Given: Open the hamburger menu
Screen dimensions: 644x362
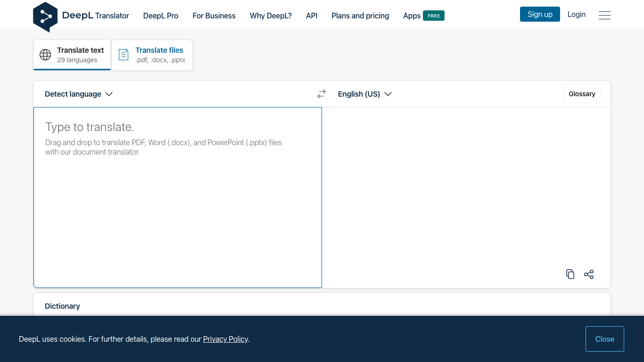Looking at the screenshot, I should [x=604, y=15].
